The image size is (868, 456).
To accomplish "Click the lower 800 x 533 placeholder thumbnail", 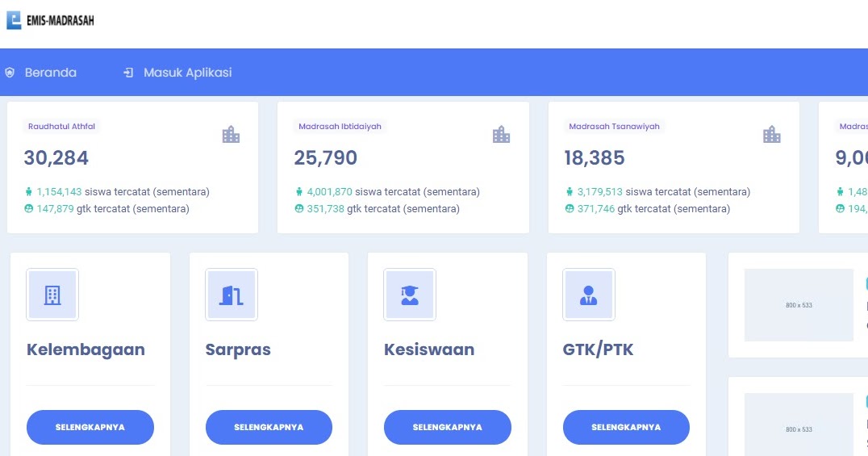I will (x=799, y=425).
